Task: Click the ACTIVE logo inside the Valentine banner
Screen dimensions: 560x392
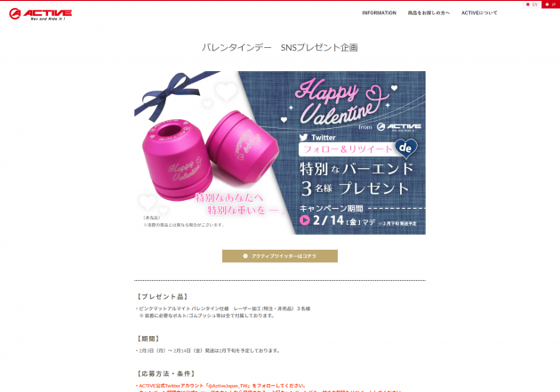Action: coord(399,127)
